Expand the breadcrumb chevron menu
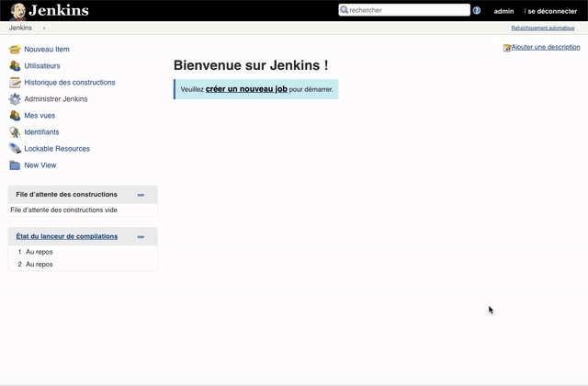This screenshot has width=588, height=386. pos(44,28)
